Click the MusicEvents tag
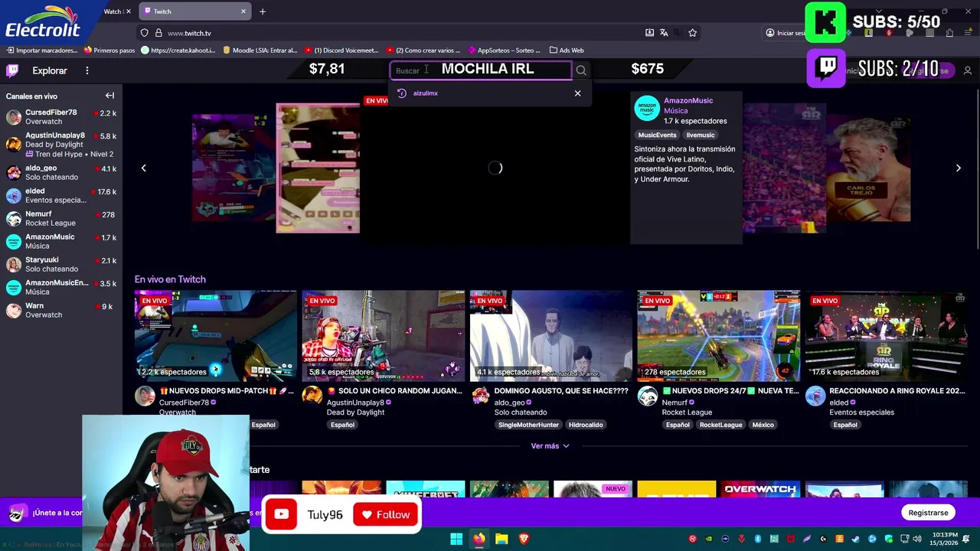 (x=657, y=135)
